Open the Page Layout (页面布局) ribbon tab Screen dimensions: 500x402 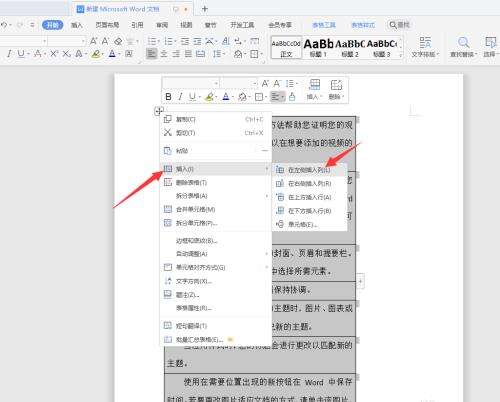(x=107, y=25)
